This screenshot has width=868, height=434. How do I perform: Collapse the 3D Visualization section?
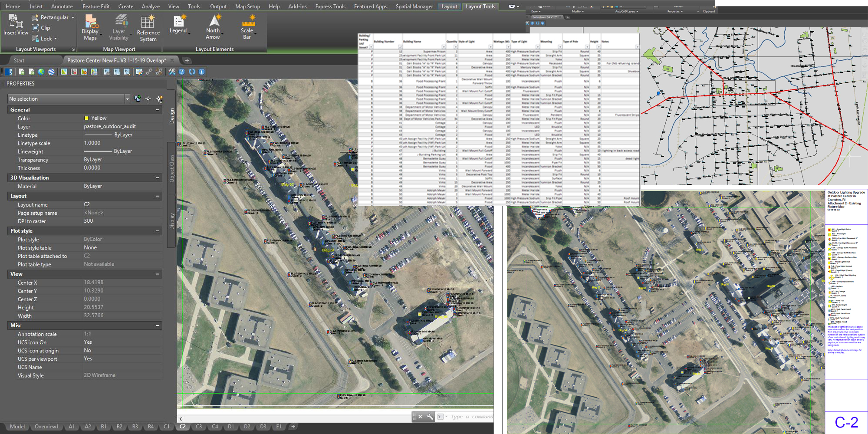click(158, 178)
